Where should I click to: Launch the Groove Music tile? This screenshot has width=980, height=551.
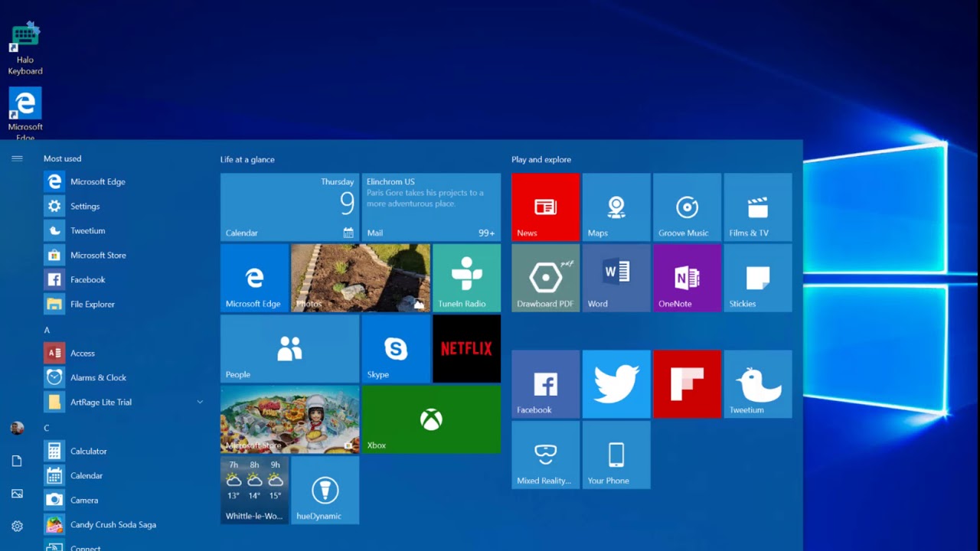click(x=687, y=207)
